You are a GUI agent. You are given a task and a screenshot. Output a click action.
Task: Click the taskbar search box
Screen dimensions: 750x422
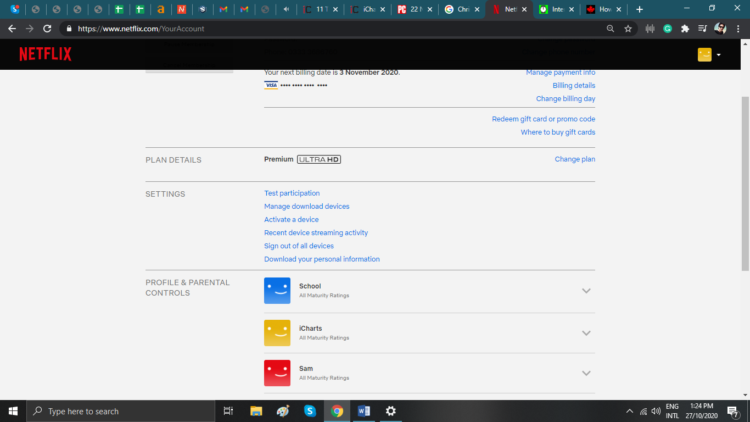point(121,411)
